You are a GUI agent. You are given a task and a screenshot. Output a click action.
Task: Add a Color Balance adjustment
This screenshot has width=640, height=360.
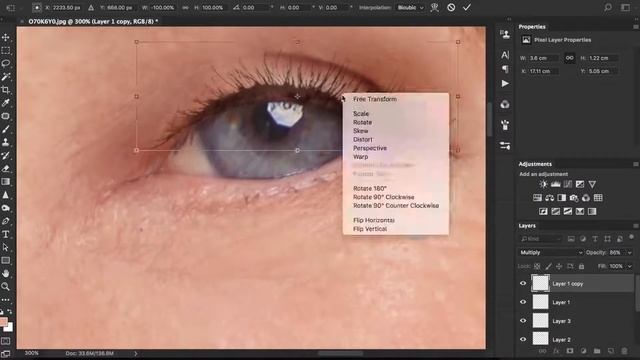coord(549,198)
